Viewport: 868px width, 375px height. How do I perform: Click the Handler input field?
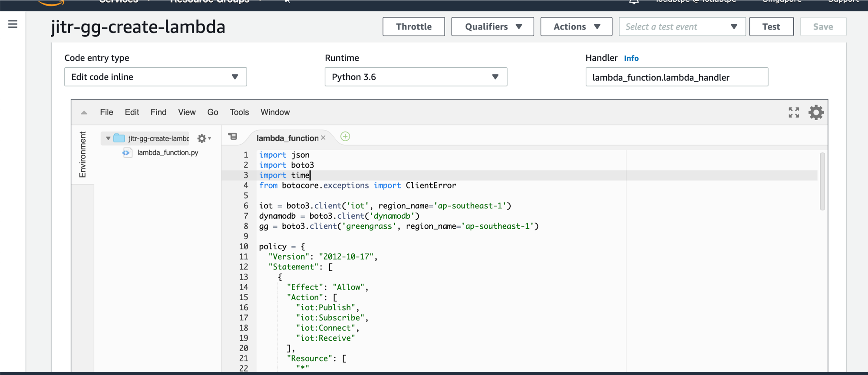point(677,77)
